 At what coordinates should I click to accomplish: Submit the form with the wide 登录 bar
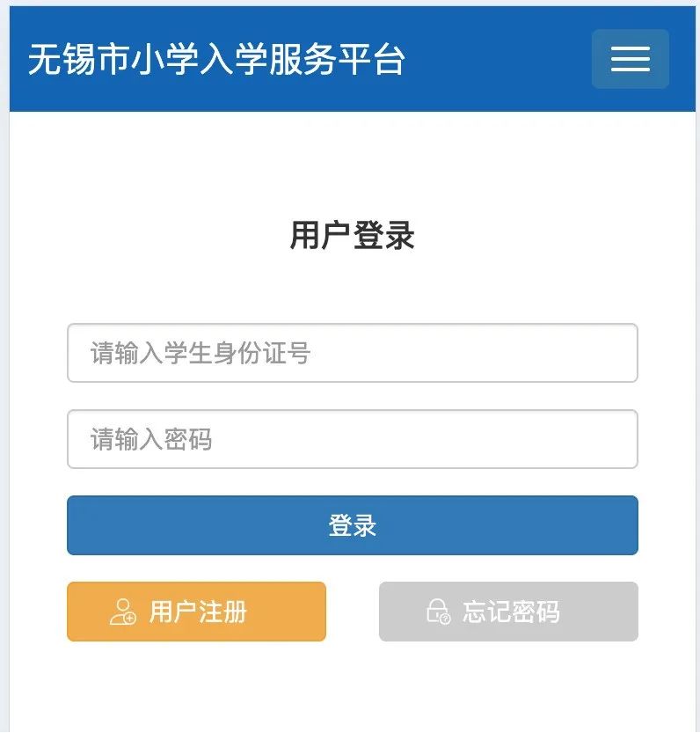tap(353, 525)
